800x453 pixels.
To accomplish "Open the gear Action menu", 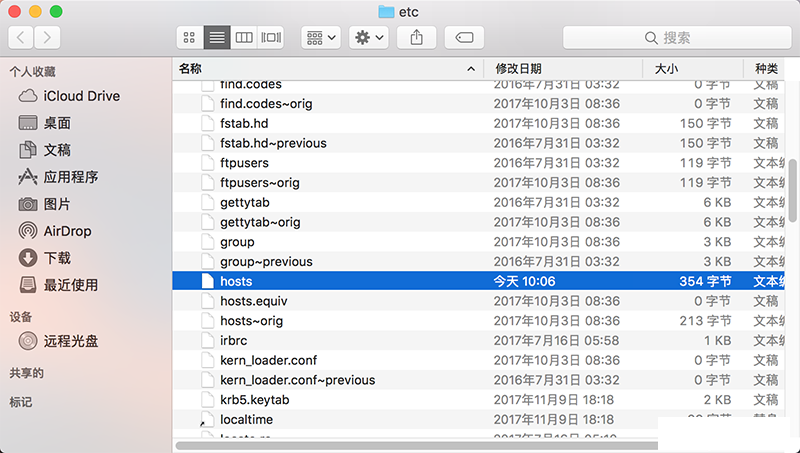I will (x=369, y=37).
